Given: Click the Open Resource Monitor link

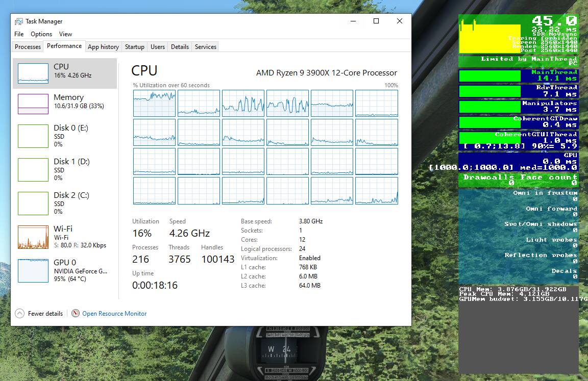Looking at the screenshot, I should (x=114, y=314).
